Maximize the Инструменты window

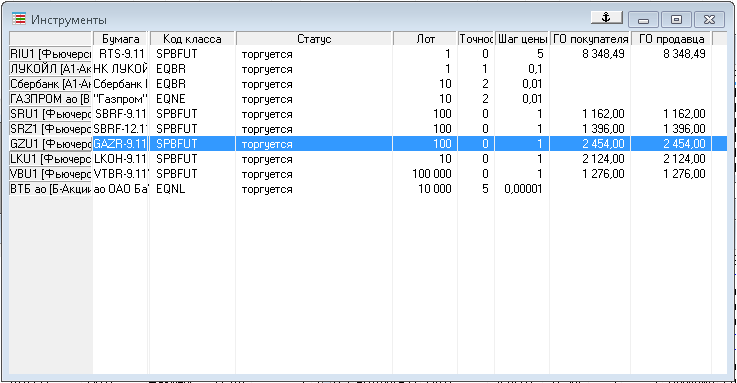point(676,20)
